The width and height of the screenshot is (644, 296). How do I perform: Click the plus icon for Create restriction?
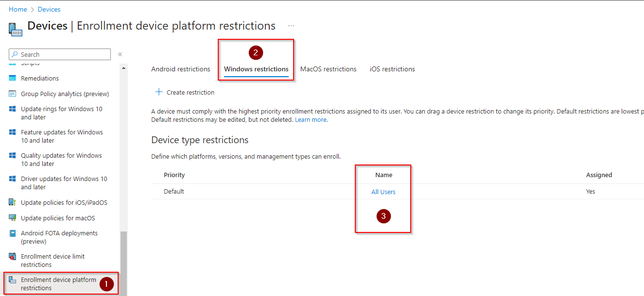coord(158,92)
